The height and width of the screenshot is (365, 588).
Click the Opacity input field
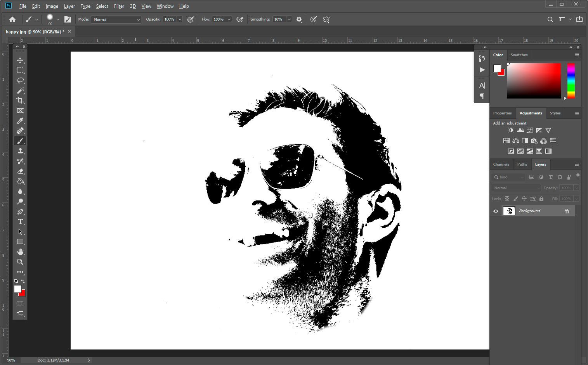coord(170,19)
